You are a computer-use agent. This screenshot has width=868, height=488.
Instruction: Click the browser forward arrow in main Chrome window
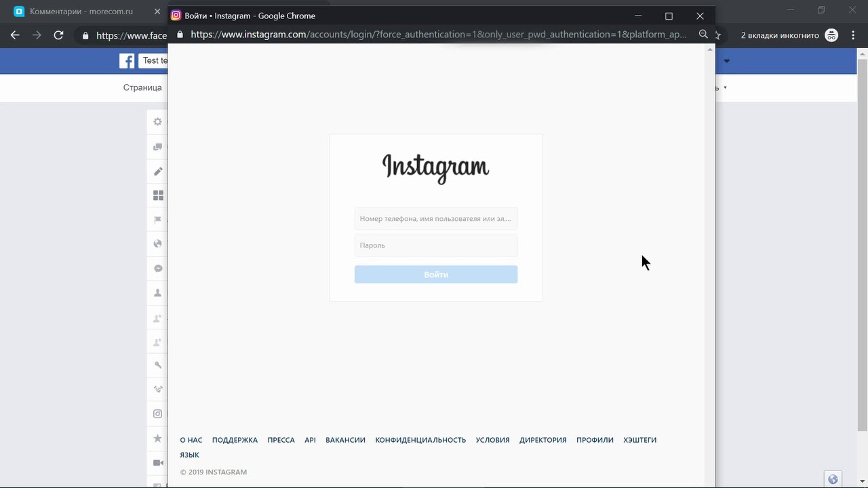[37, 35]
